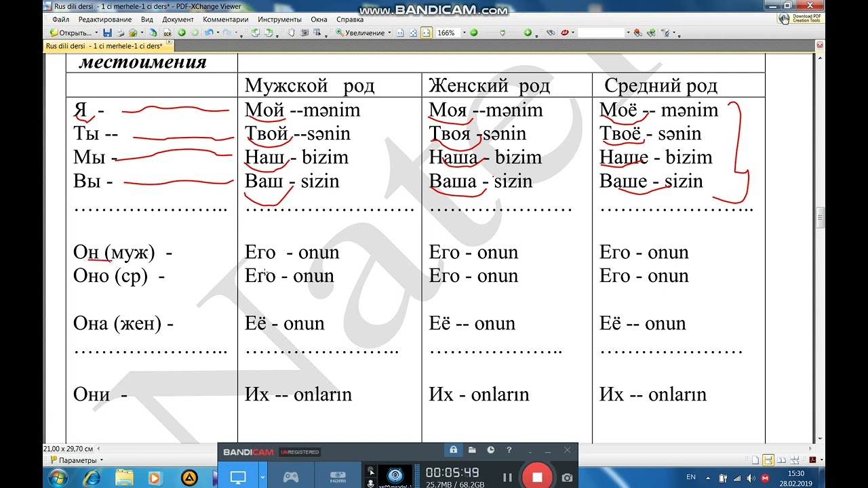Go to previous view with green back arrow
Viewport: 868px width, 488px height.
[181, 33]
